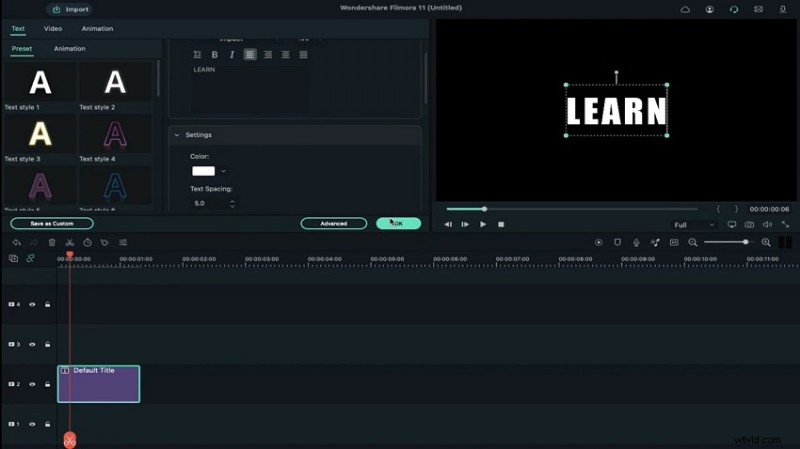The image size is (800, 449).
Task: Zoom out the timeline
Action: [693, 242]
